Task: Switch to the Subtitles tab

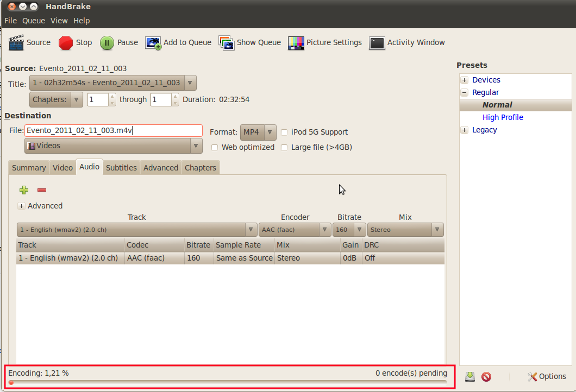Action: (121, 168)
